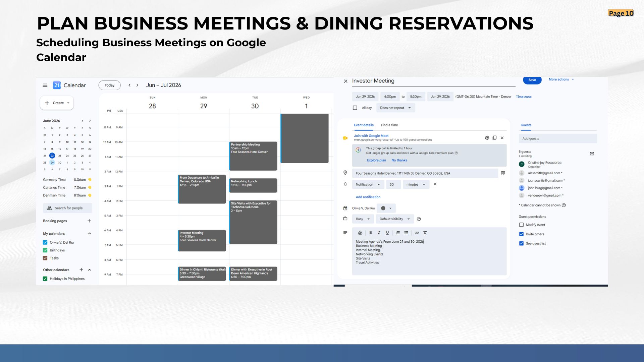The image size is (644, 362).
Task: Disable the See guest list permission
Action: pyautogui.click(x=521, y=244)
